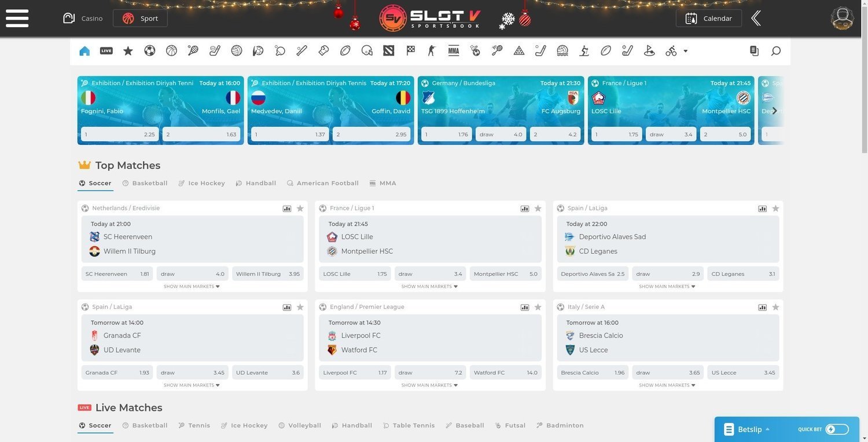Viewport: 868px width, 442px height.
Task: Show main markets for SC Heerenveen match
Action: click(x=192, y=286)
